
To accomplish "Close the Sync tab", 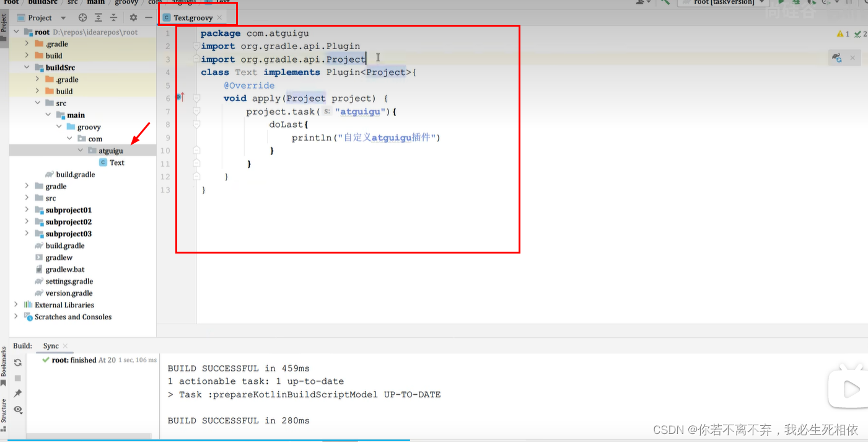I will [x=65, y=347].
